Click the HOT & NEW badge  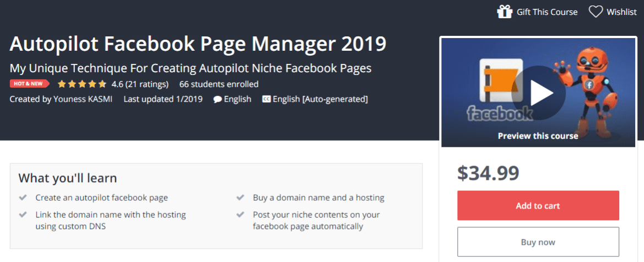click(29, 84)
